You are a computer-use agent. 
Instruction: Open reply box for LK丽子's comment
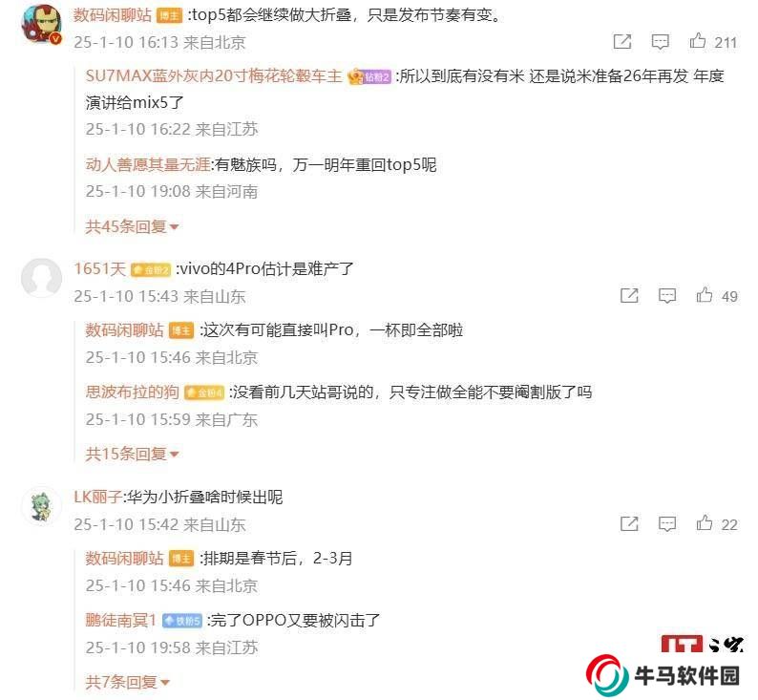pos(667,523)
